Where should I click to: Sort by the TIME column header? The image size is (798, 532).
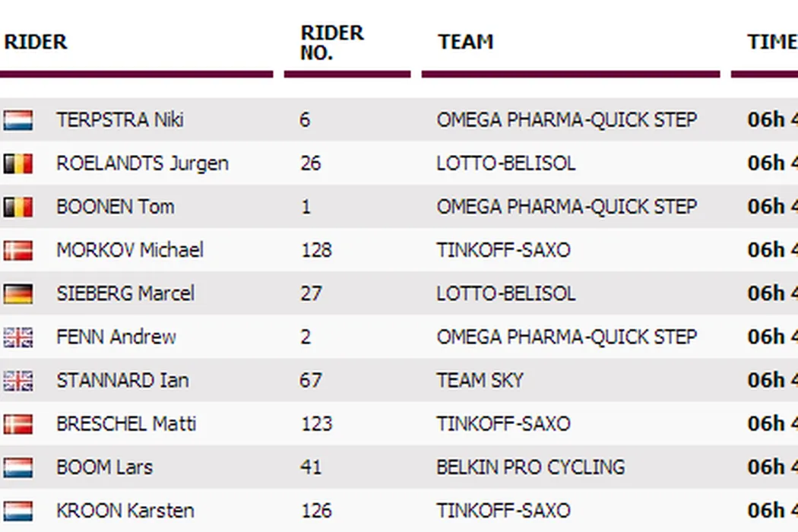pos(771,42)
